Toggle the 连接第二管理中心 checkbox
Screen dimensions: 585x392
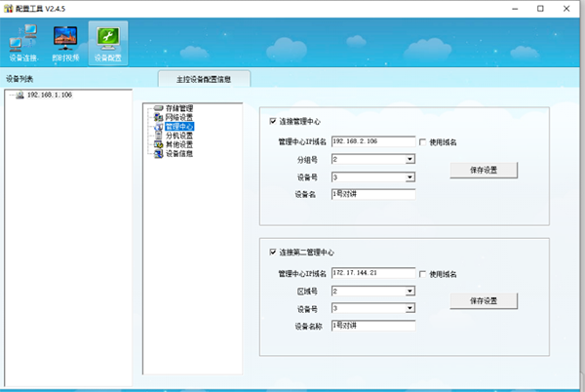(x=273, y=253)
